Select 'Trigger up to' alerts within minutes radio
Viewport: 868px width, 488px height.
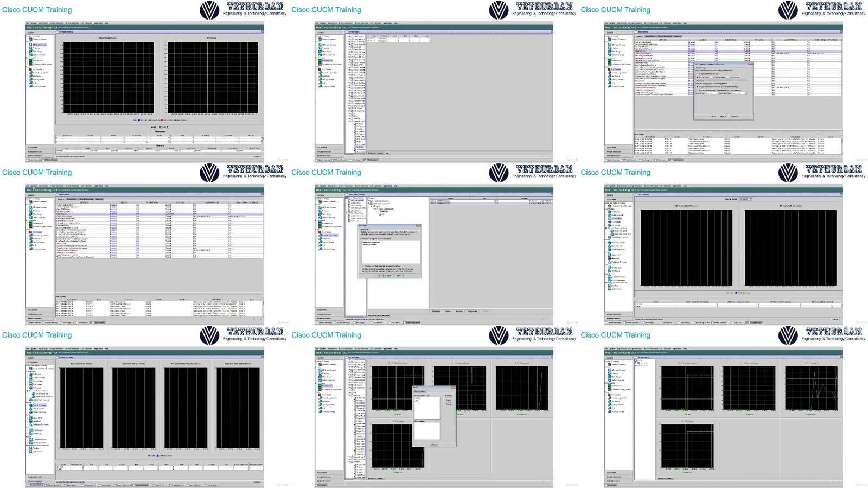tap(698, 77)
